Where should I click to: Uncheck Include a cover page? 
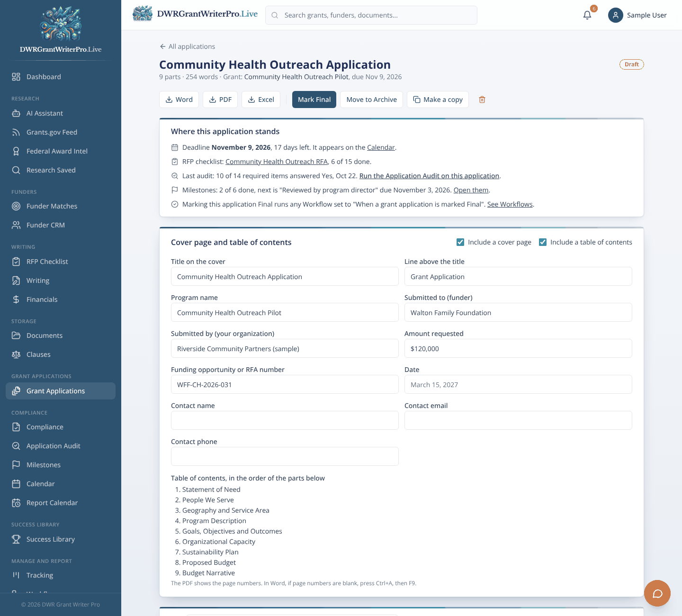460,242
